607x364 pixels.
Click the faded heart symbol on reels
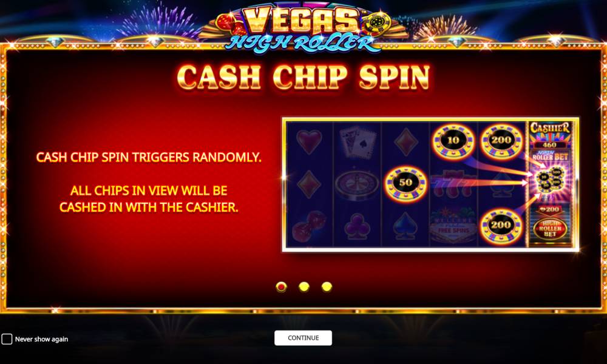coord(309,141)
